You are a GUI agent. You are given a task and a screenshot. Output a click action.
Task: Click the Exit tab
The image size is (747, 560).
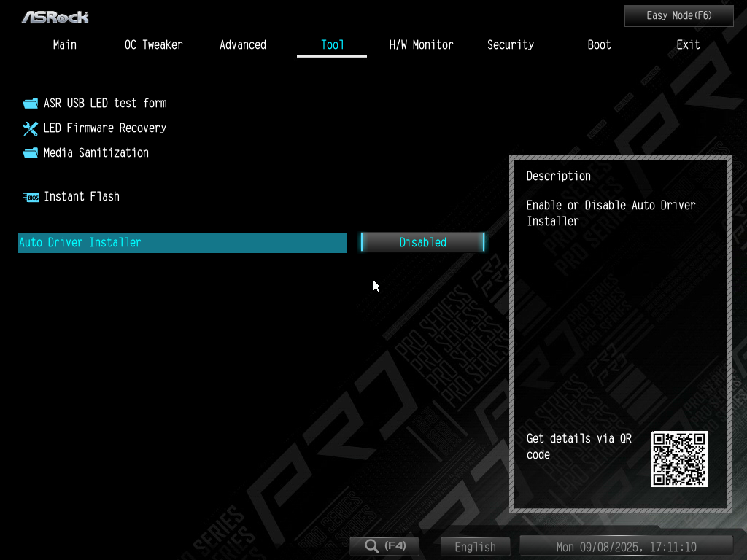[x=688, y=45]
